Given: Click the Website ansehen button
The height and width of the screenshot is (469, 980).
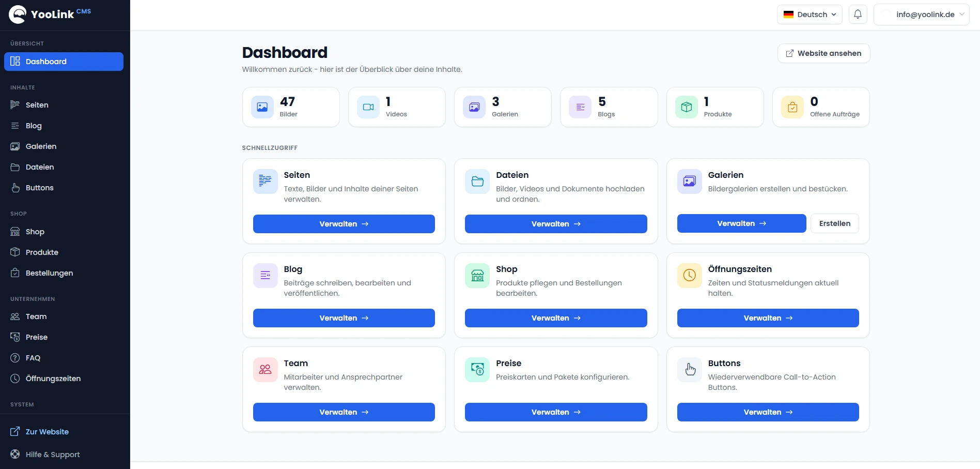Looking at the screenshot, I should point(823,53).
